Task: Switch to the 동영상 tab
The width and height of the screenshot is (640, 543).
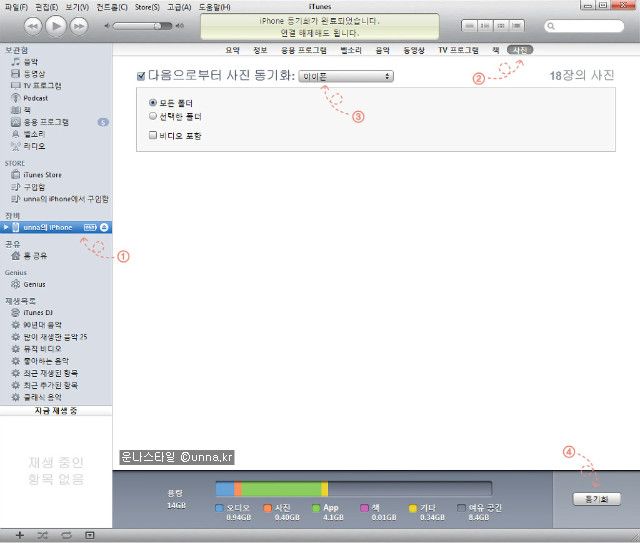Action: coord(414,50)
